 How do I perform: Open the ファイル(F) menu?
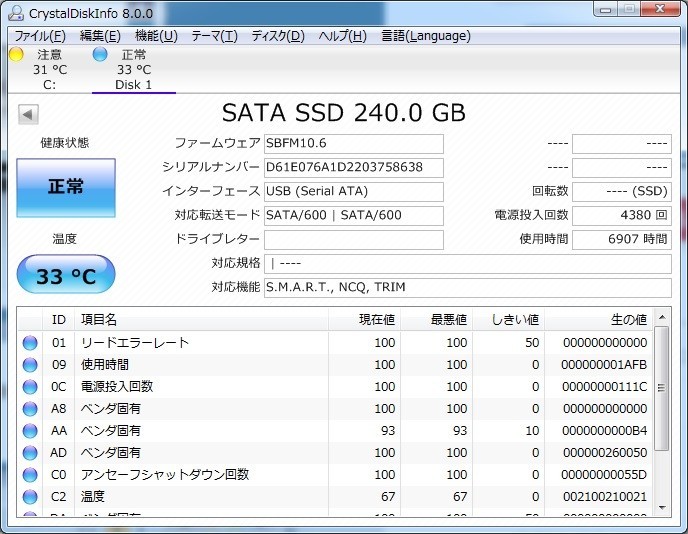point(40,36)
